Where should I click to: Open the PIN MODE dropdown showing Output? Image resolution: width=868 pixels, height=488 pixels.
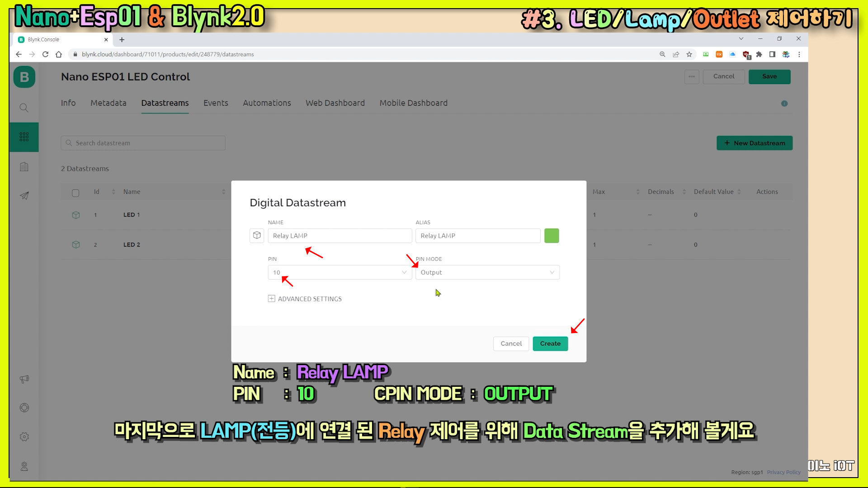487,272
